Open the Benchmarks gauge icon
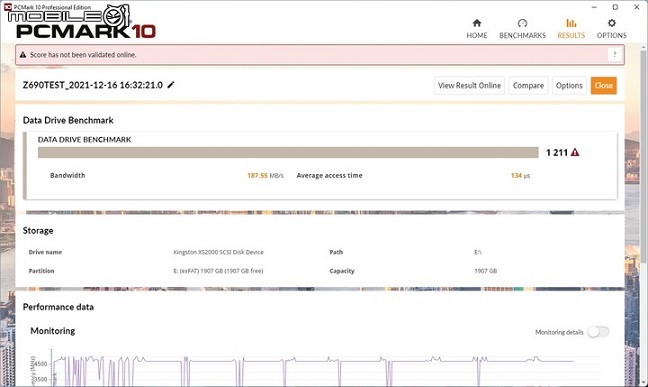 [522, 23]
